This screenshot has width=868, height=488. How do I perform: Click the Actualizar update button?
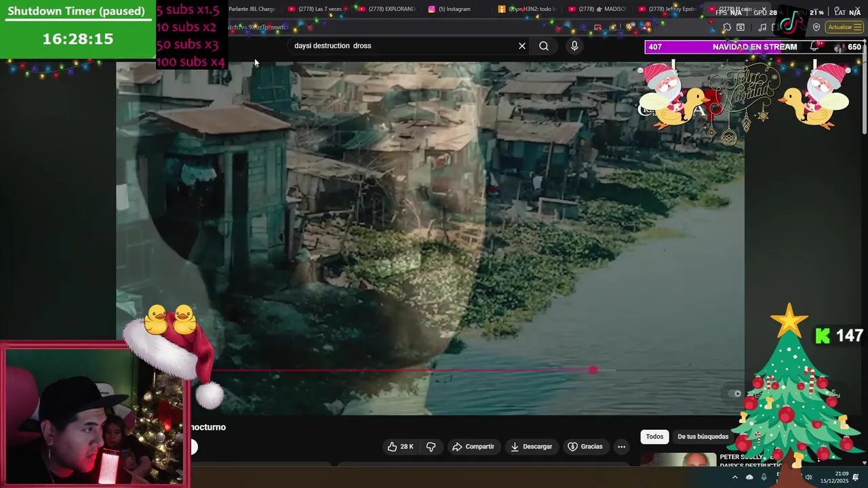coord(844,28)
